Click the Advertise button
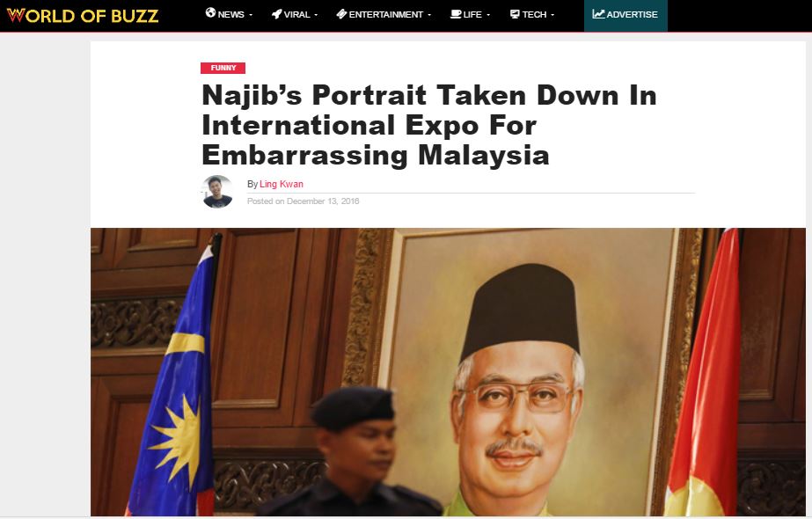812x519 pixels. [x=625, y=16]
